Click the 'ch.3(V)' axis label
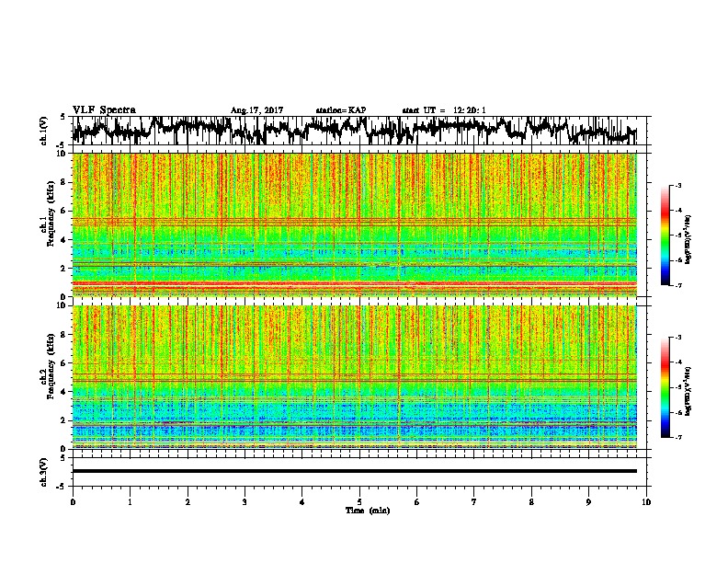The width and height of the screenshot is (728, 563). [x=43, y=472]
